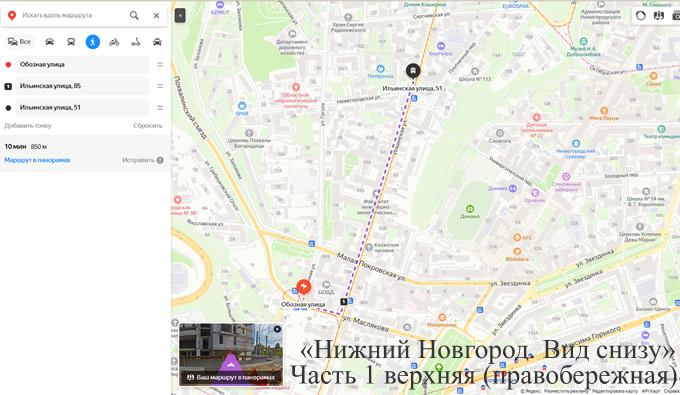Click the Обозная улица start point field
The image size is (680, 395).
coord(82,65)
